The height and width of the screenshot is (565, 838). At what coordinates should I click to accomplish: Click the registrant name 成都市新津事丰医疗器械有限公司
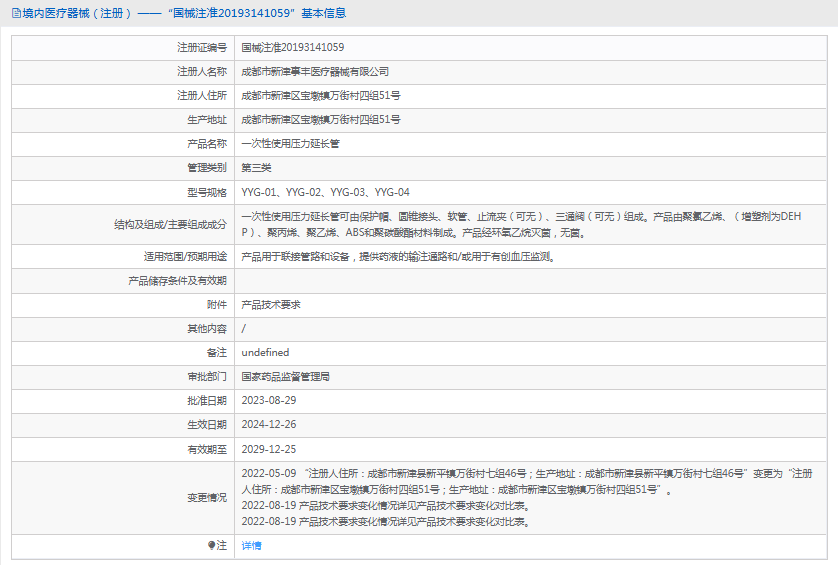pos(315,72)
